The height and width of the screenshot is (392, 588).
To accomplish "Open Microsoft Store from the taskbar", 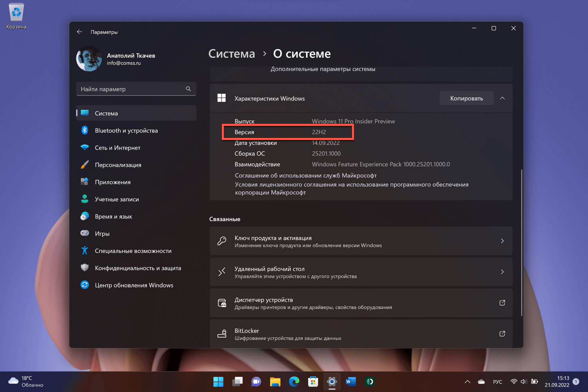I will pyautogui.click(x=313, y=381).
